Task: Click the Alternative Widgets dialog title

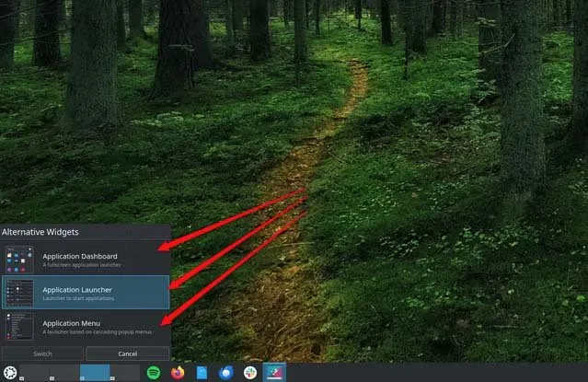Action: point(40,232)
